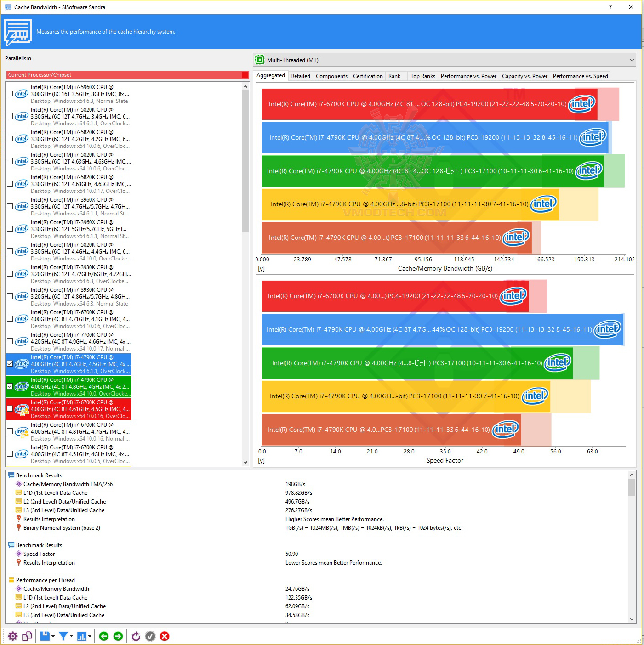Open the Multi-Threaded (MT) parallelism dropdown
The height and width of the screenshot is (645, 644).
point(445,60)
